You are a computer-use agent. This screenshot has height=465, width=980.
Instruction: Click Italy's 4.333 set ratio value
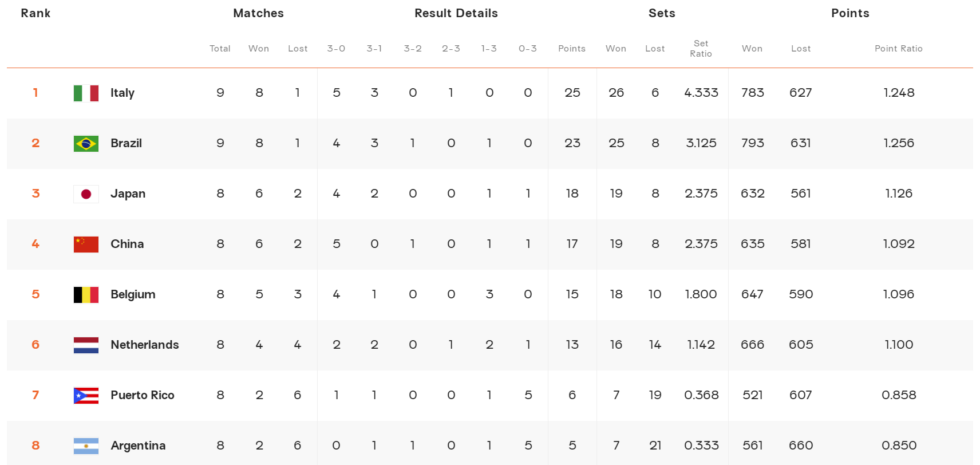pos(701,93)
